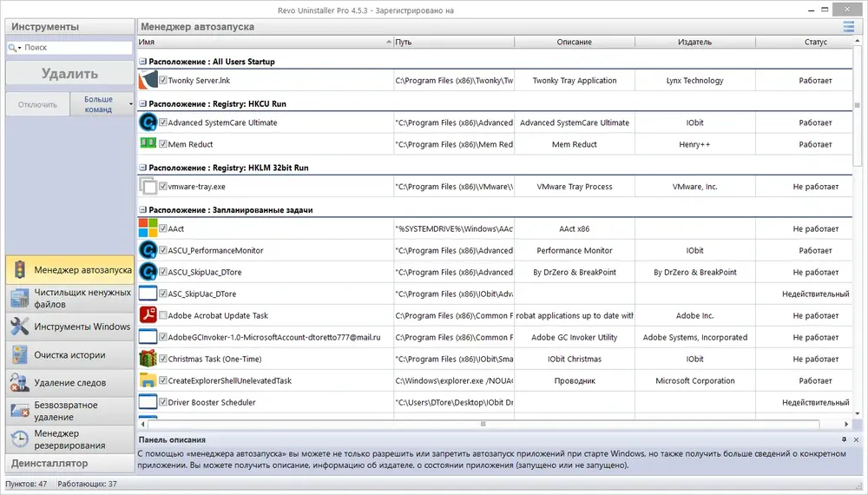The height and width of the screenshot is (495, 868).
Task: Click the Advanced SystemCare Ultimate icon
Action: pyautogui.click(x=148, y=122)
